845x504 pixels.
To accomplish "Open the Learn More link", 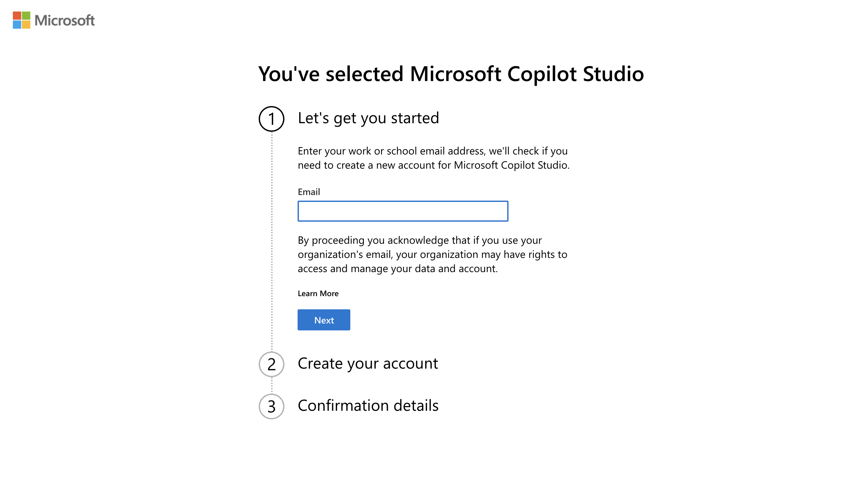I will point(318,293).
